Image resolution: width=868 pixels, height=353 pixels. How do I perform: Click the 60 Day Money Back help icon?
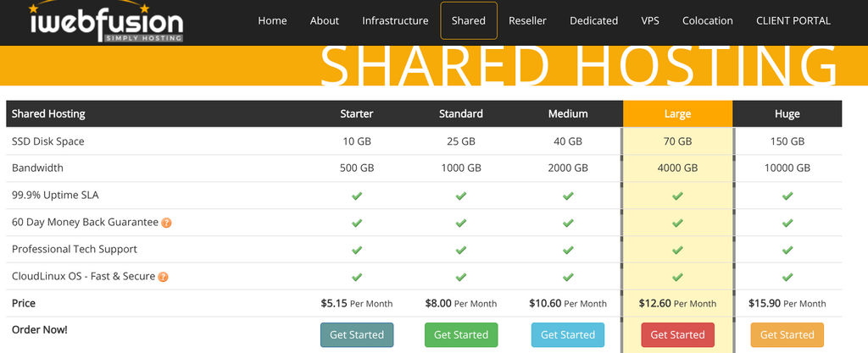[166, 223]
